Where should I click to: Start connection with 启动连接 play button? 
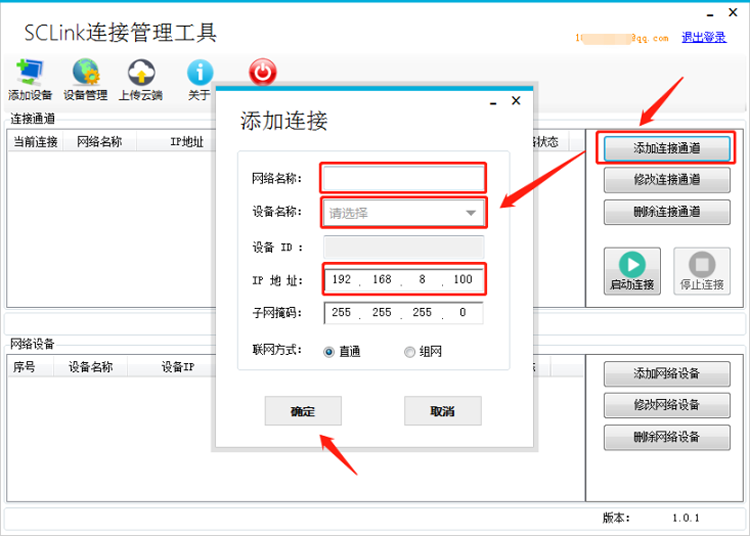tap(632, 271)
